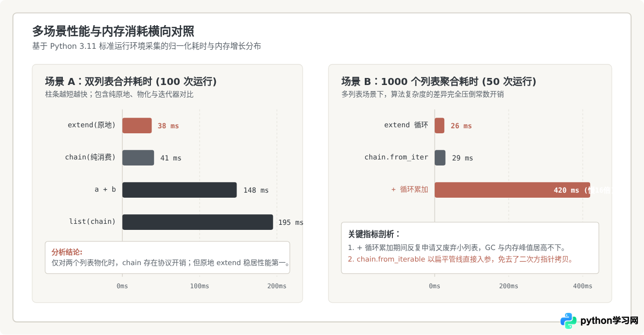The image size is (644, 335).
Task: Click the value '148 ms'
Action: click(x=256, y=191)
